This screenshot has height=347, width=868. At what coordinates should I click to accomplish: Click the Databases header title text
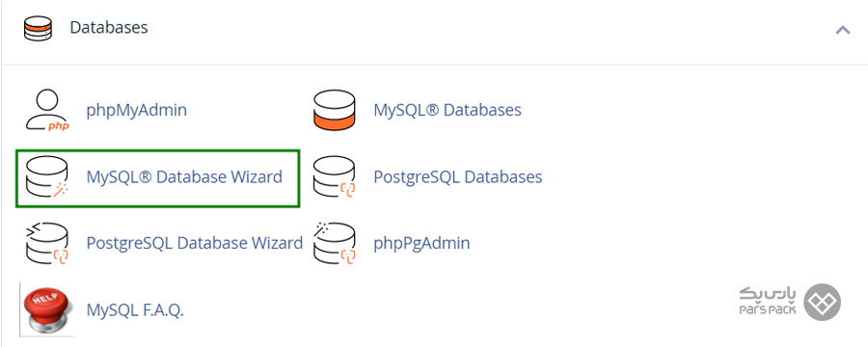pyautogui.click(x=109, y=27)
